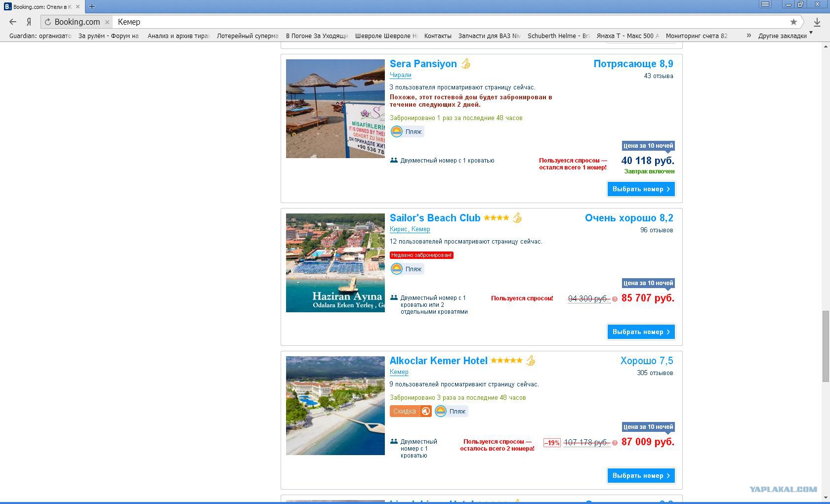This screenshot has width=830, height=504.
Task: Open the Alkoclar Kemer Hotel photo
Action: pos(335,406)
